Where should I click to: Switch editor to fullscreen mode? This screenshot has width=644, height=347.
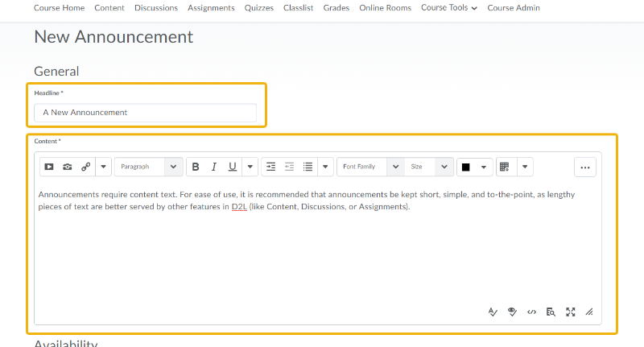pos(570,312)
